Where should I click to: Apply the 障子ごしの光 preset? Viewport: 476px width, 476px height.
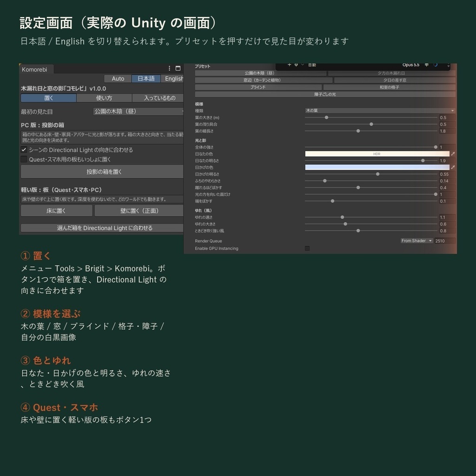tap(325, 94)
